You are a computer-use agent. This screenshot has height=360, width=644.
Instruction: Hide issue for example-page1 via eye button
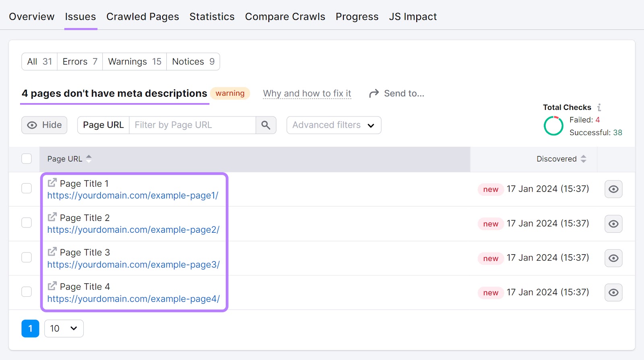[x=613, y=189]
